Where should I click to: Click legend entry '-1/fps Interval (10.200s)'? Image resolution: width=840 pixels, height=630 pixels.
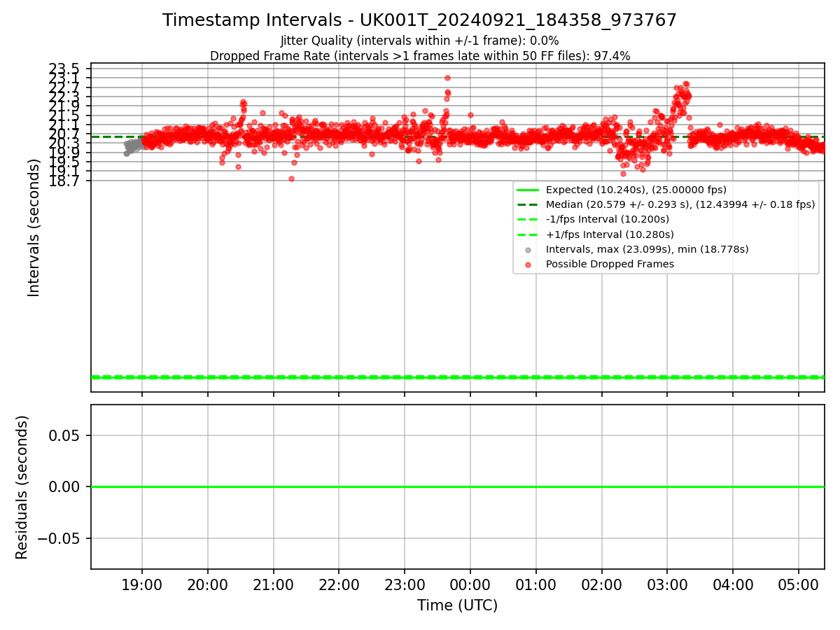608,219
